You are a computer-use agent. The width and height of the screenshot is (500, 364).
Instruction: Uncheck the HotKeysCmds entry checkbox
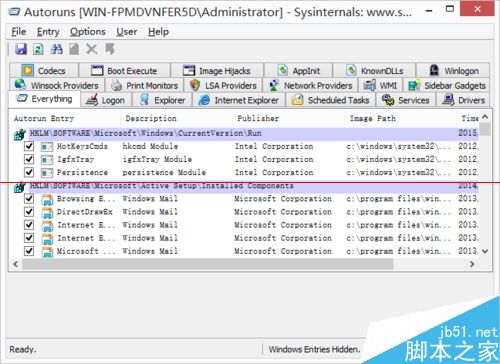(29, 146)
